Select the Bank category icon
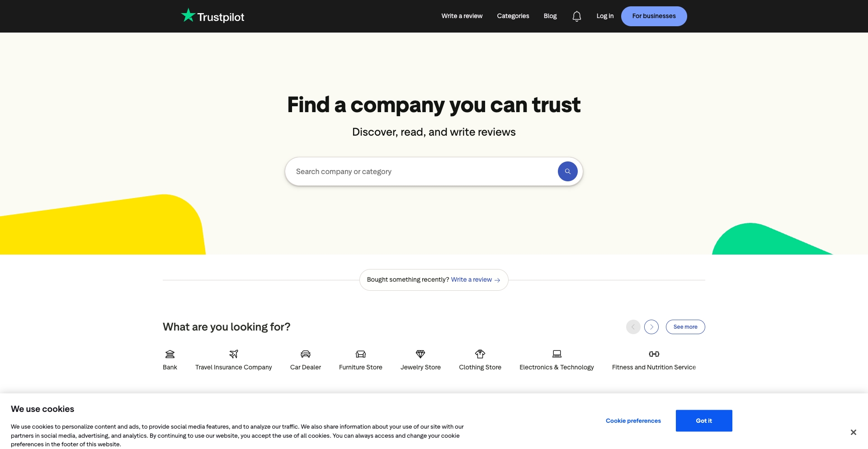Screen dimensions: 868x449 click(170, 354)
